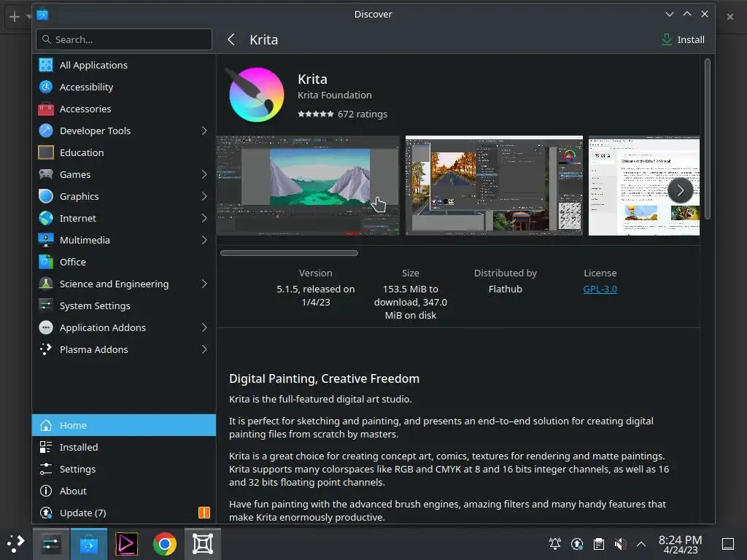Click the pink play-triangle taskbar app

click(127, 544)
